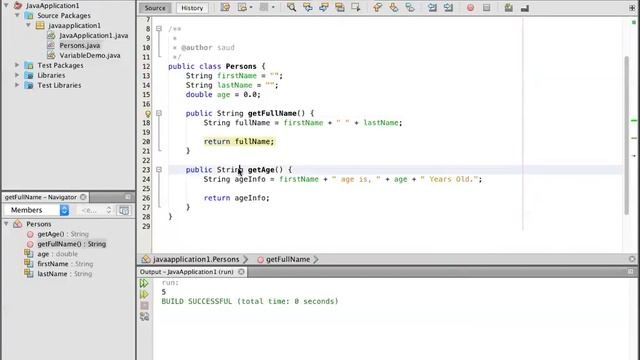Place cursor on line 20 return fullName
Image resolution: width=640 pixels, height=360 pixels.
239,142
